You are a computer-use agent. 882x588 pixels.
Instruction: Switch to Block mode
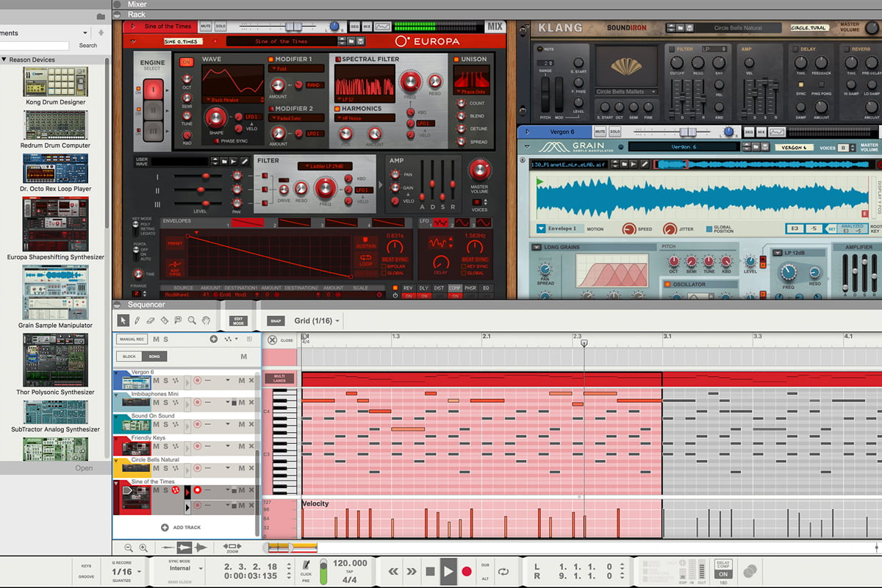pos(129,356)
